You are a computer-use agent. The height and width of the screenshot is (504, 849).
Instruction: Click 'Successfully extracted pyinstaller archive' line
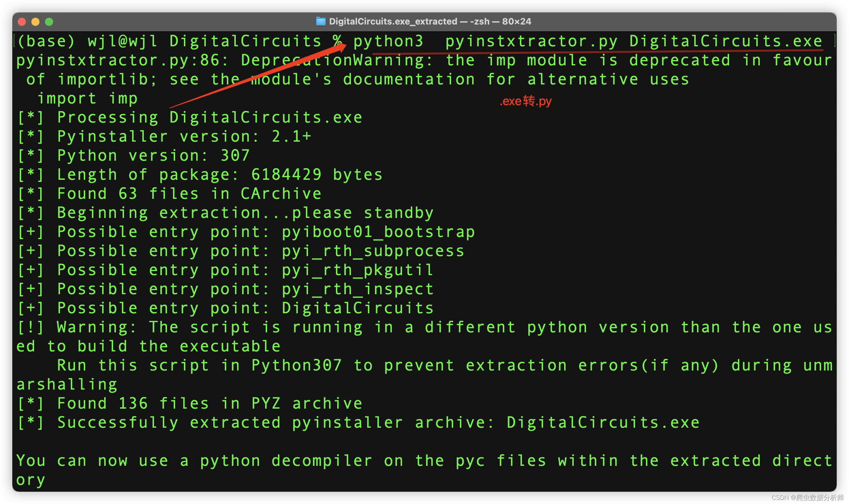click(358, 423)
